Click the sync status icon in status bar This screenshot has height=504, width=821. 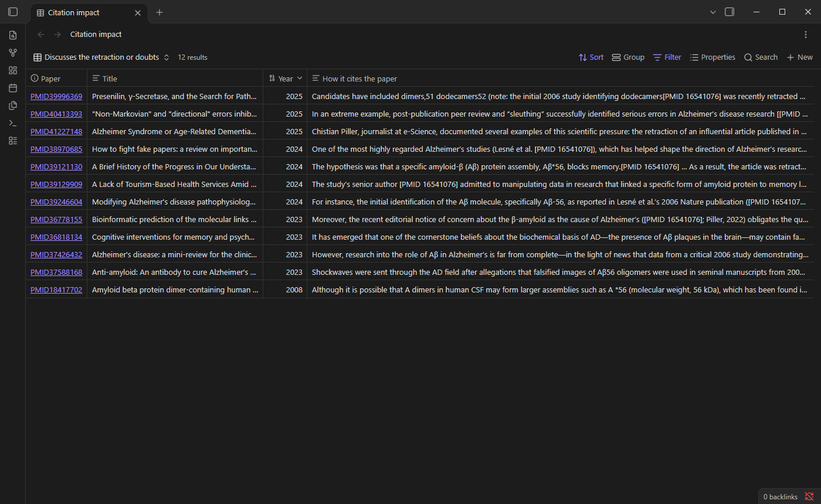point(809,496)
